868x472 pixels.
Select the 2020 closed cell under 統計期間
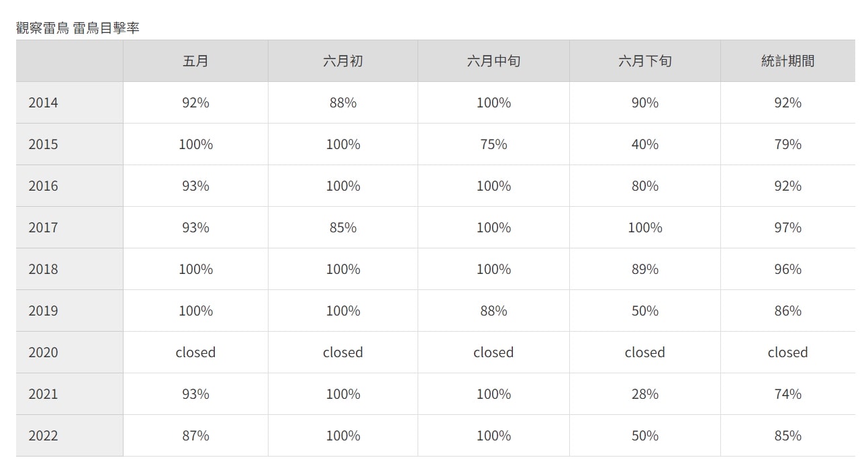click(788, 352)
